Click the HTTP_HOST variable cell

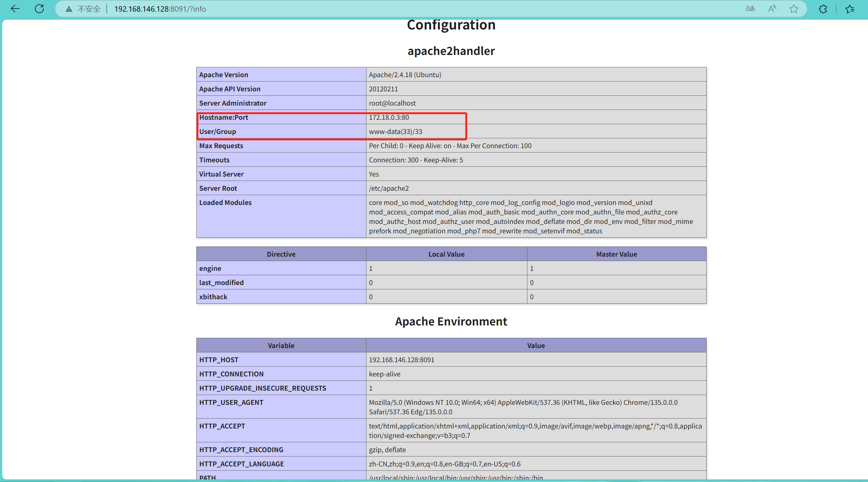[x=219, y=360]
